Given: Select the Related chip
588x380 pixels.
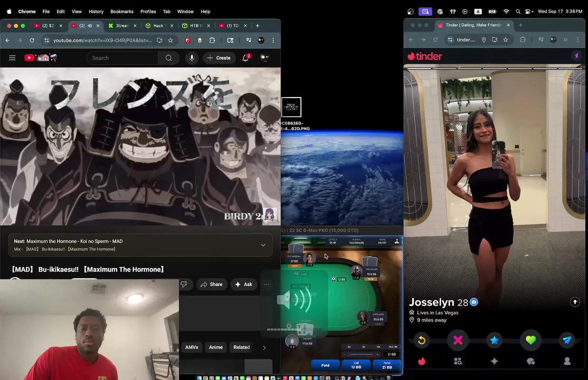Looking at the screenshot, I should click(242, 347).
